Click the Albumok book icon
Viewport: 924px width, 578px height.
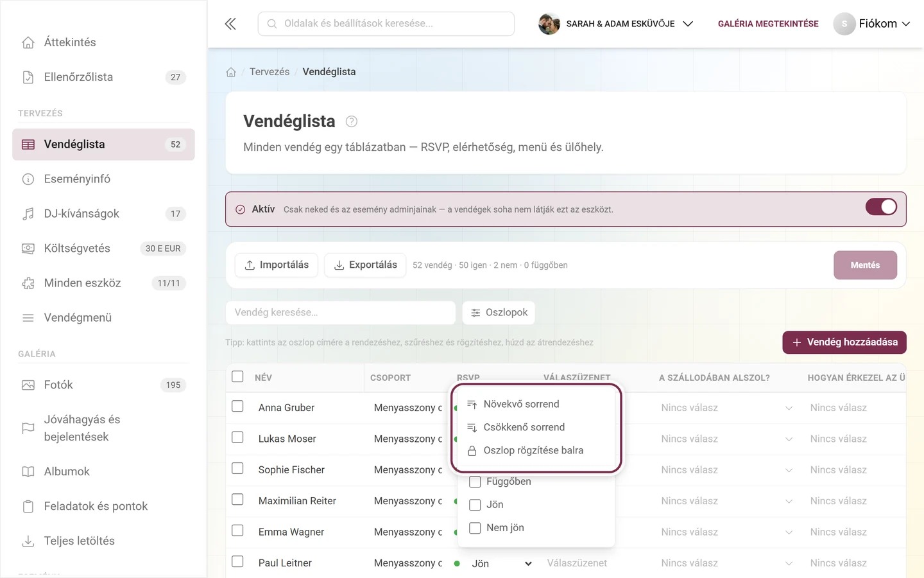[x=28, y=472]
